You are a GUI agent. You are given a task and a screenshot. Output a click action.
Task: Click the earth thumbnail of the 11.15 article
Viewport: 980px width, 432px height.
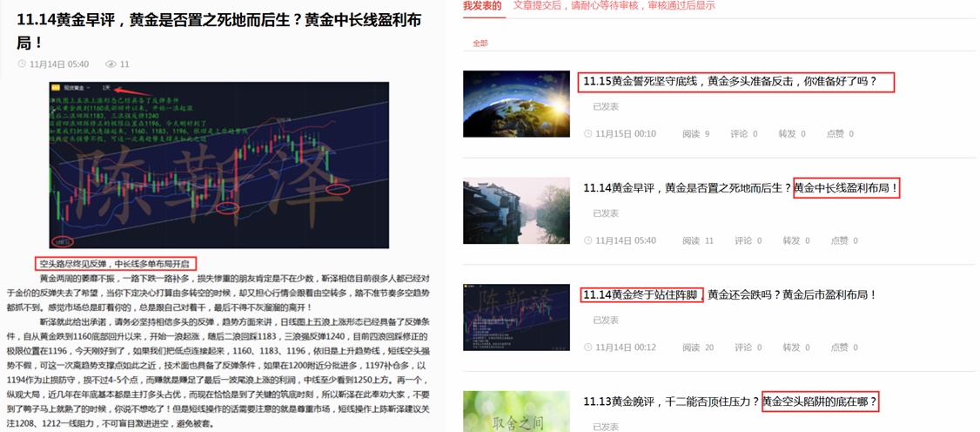pos(516,104)
